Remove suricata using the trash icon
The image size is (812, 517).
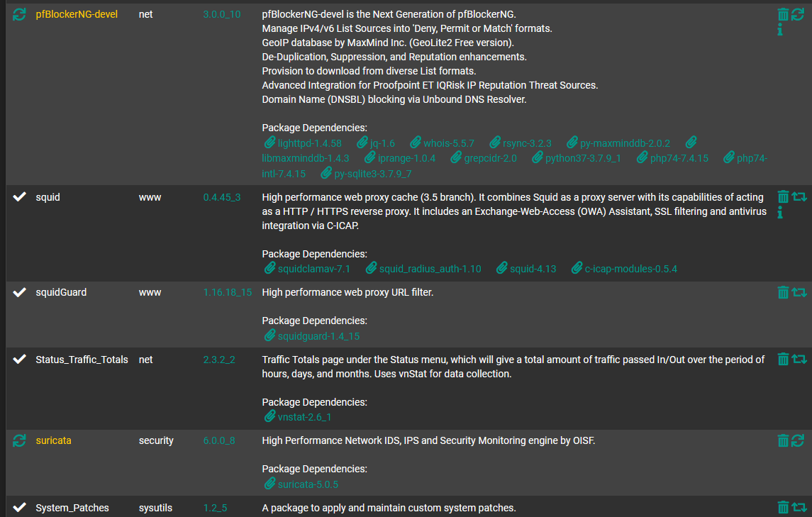(x=782, y=440)
